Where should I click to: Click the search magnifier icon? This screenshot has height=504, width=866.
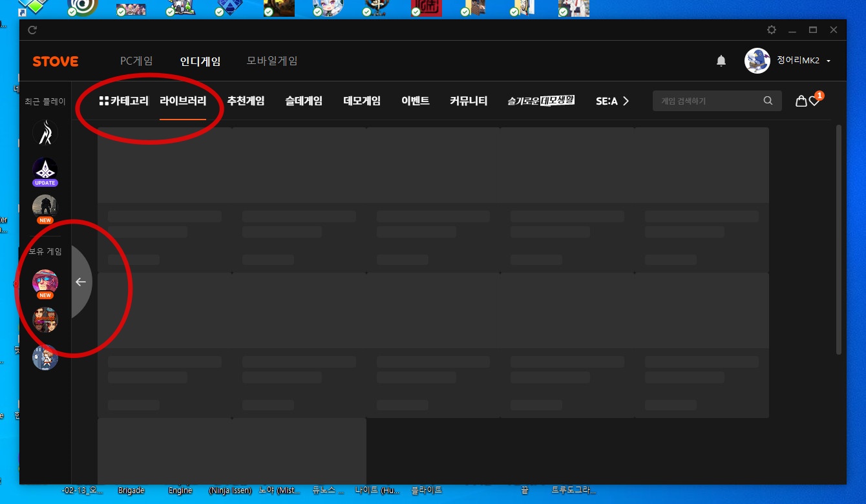point(768,101)
